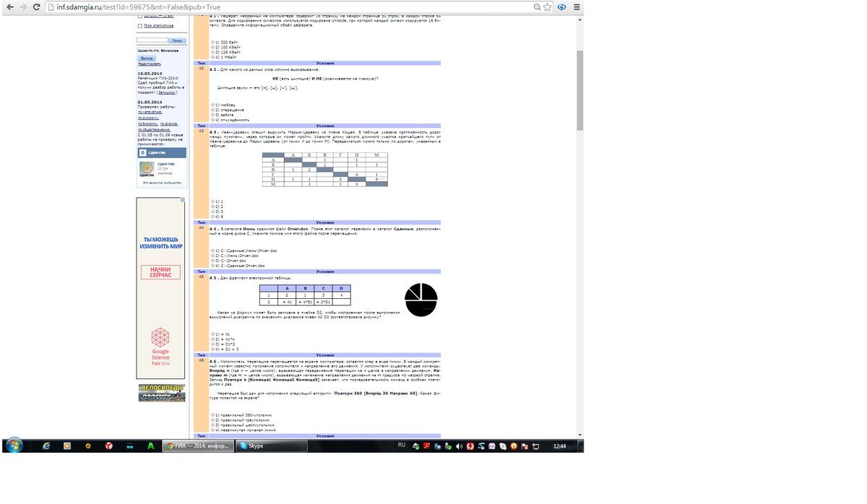Choose the отвращение answer option

coord(214,110)
